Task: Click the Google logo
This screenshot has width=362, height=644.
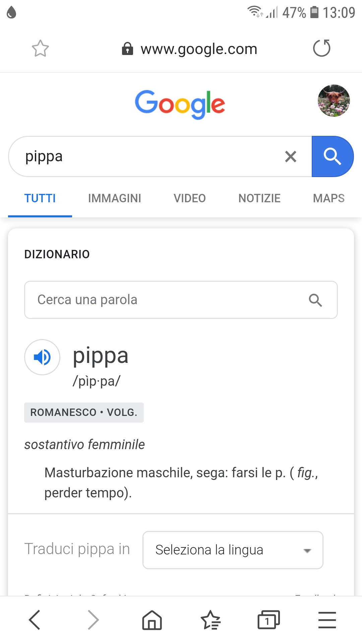Action: coord(180,104)
